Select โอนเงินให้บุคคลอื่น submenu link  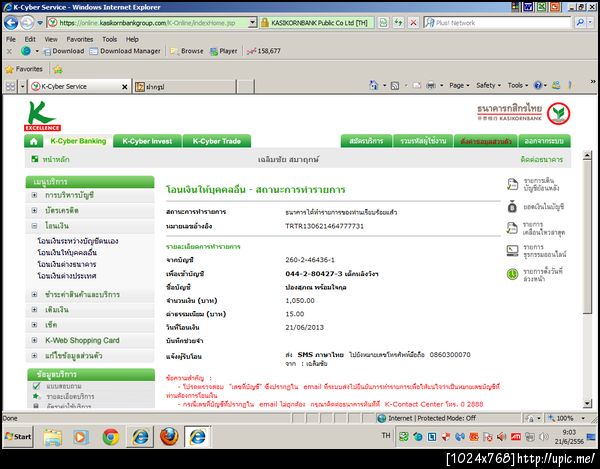[x=67, y=252]
